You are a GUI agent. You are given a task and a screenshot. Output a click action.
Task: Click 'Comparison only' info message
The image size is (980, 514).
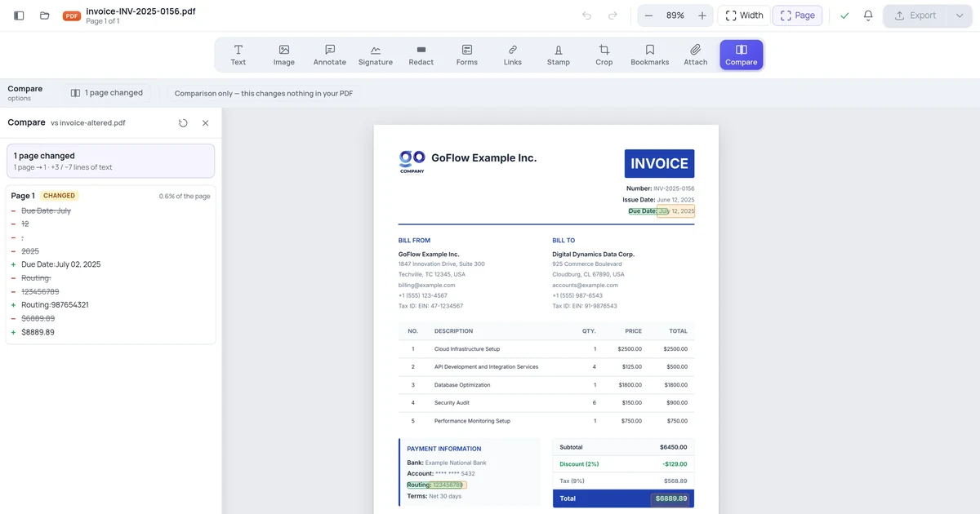264,93
